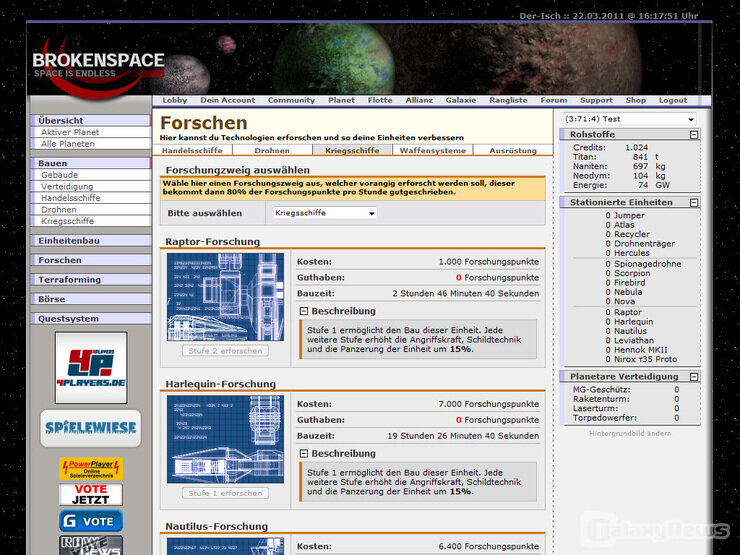
Task: Open Einheitenbau in sidebar
Action: 91,240
